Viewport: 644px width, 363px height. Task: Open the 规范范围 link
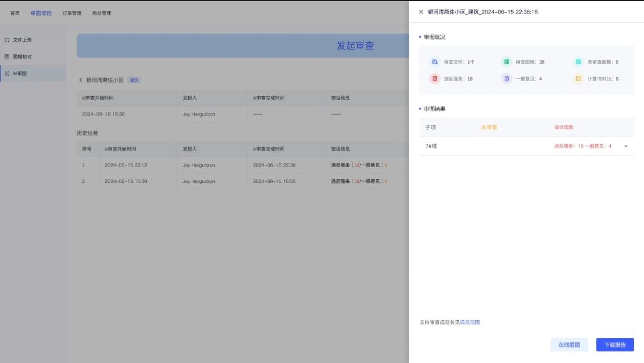(x=470, y=322)
